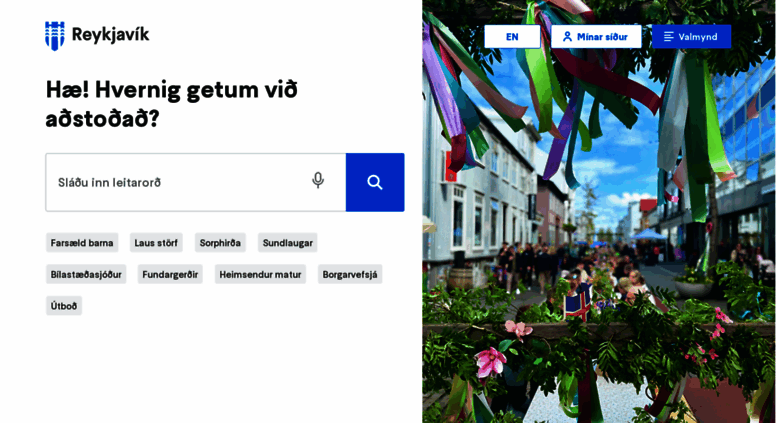The image size is (777, 423).
Task: Click the Reykjavík wordmark text
Action: coord(110,35)
